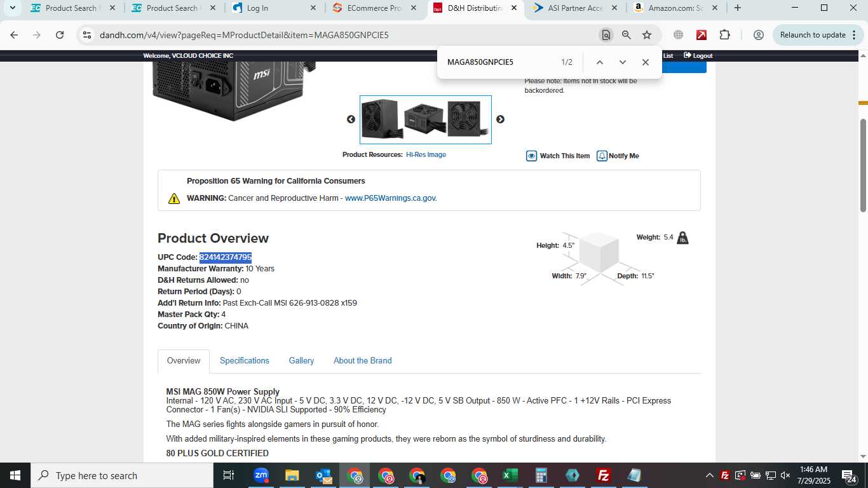868x488 pixels.
Task: Open Zoom from the taskbar
Action: tap(261, 475)
